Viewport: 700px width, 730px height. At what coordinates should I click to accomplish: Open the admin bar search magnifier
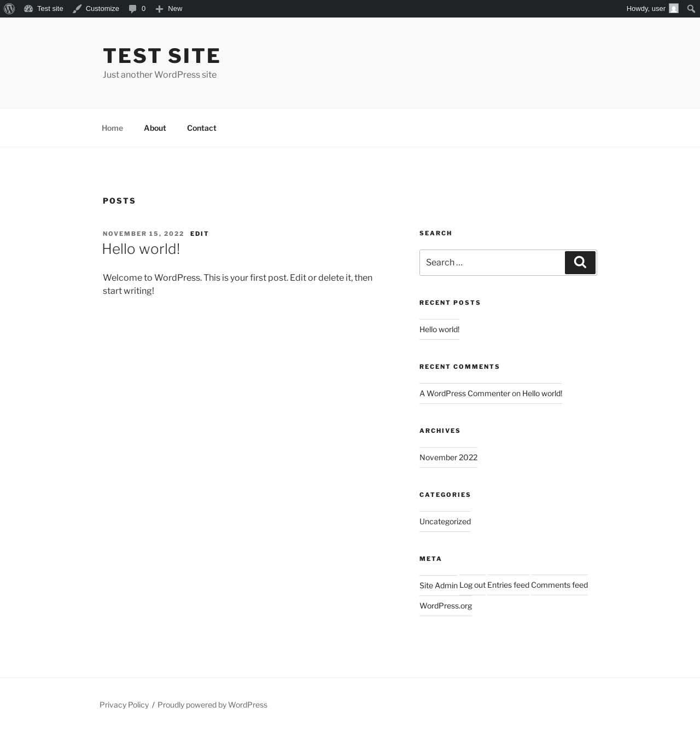pos(691,9)
